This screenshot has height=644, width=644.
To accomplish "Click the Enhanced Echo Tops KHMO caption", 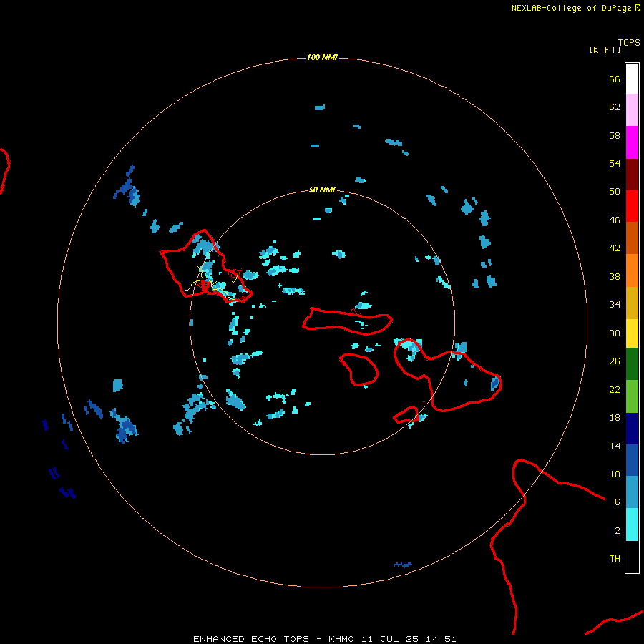I will [x=324, y=639].
